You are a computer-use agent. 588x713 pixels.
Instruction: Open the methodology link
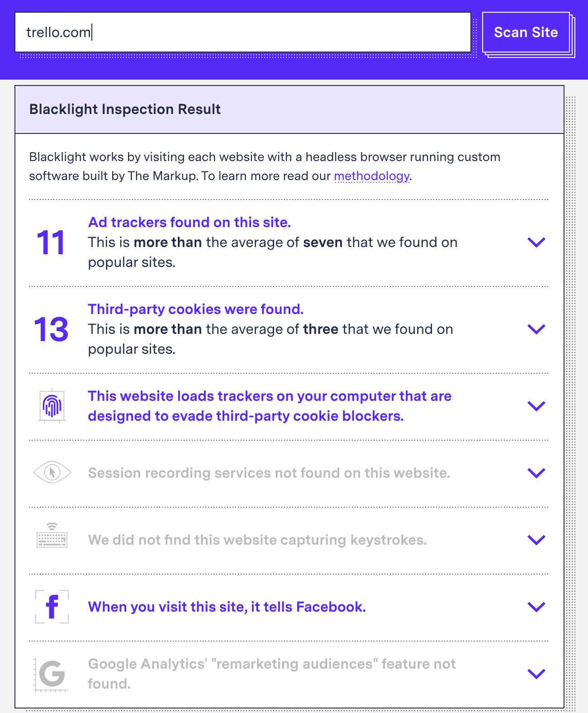click(x=372, y=176)
